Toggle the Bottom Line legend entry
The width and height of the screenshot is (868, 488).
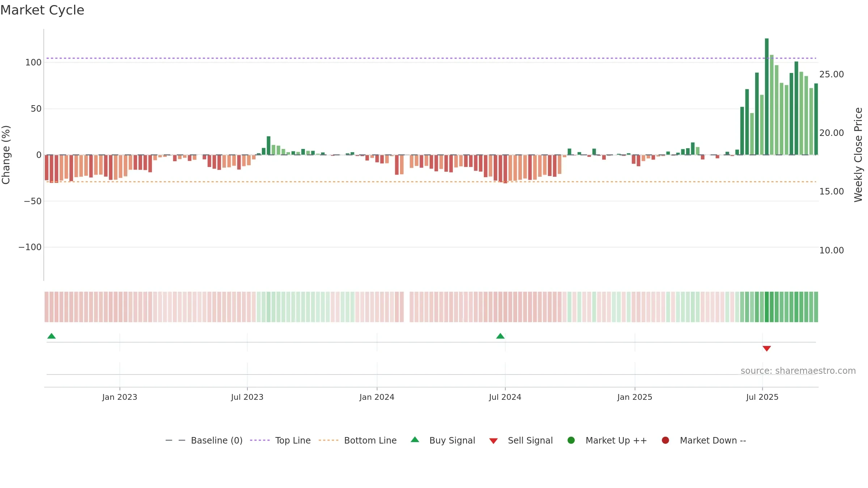pyautogui.click(x=358, y=440)
